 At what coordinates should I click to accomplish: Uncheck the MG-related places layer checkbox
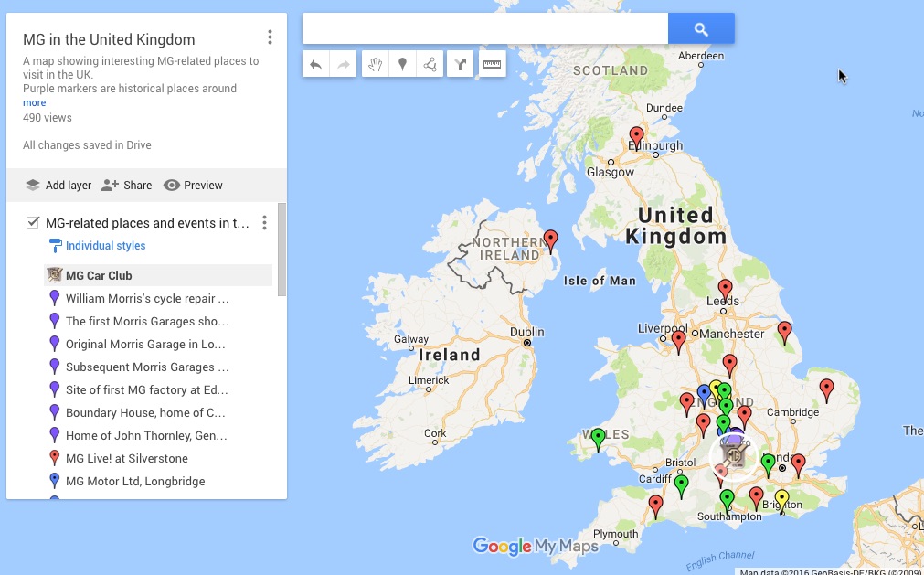32,223
